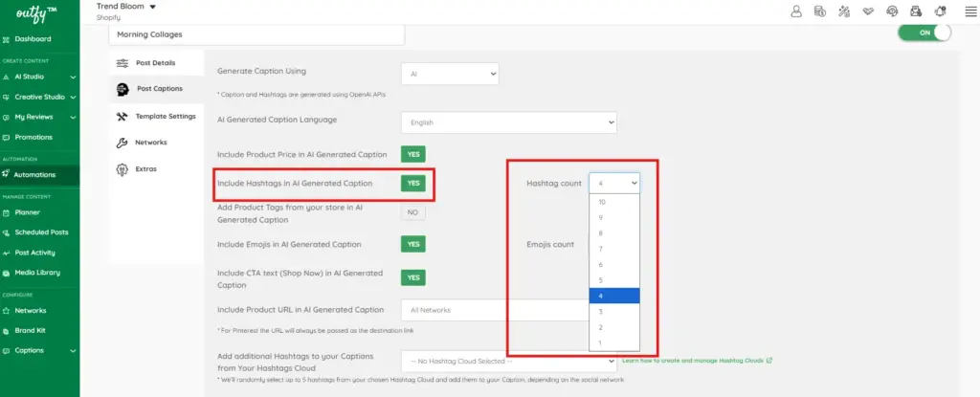The height and width of the screenshot is (397, 980).
Task: Select 9 in hashtag count list
Action: click(x=614, y=217)
